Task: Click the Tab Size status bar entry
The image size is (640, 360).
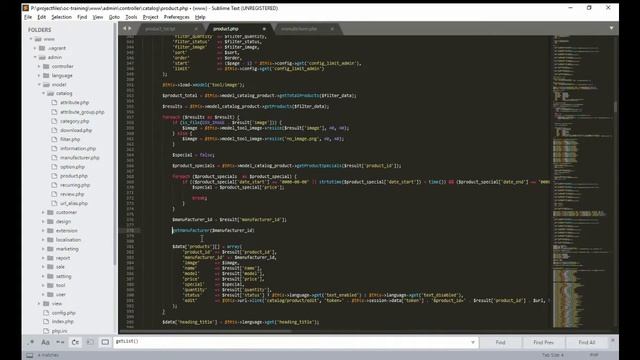Action: (553, 355)
